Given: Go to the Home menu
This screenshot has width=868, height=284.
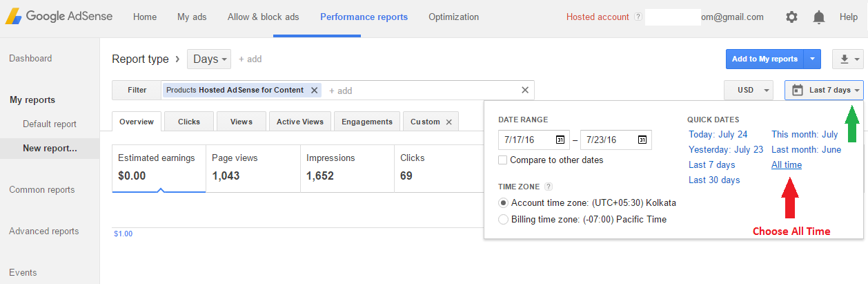Looking at the screenshot, I should (x=145, y=17).
